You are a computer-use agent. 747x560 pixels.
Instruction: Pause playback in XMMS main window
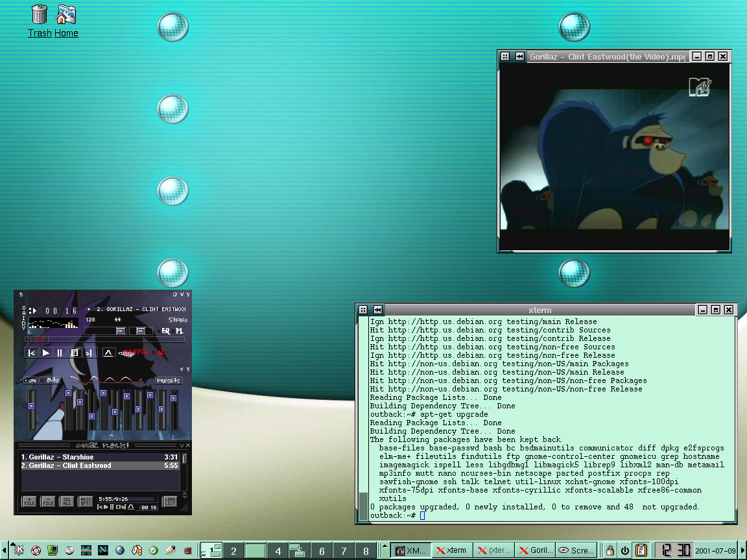[x=60, y=353]
